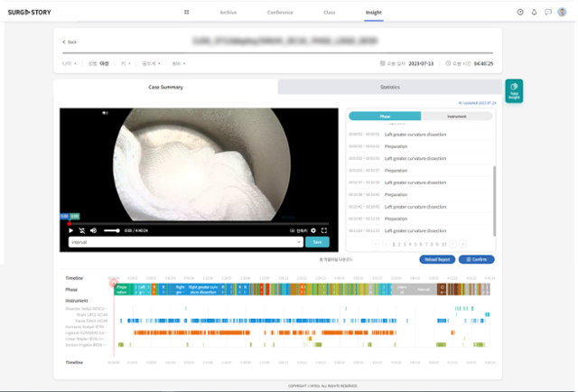Switch to the Statistics tab

click(389, 87)
